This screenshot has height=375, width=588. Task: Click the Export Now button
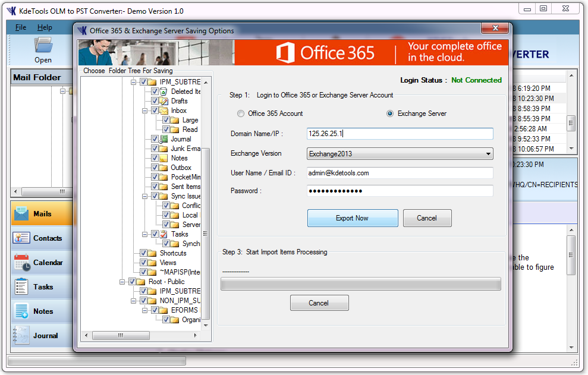pos(353,218)
